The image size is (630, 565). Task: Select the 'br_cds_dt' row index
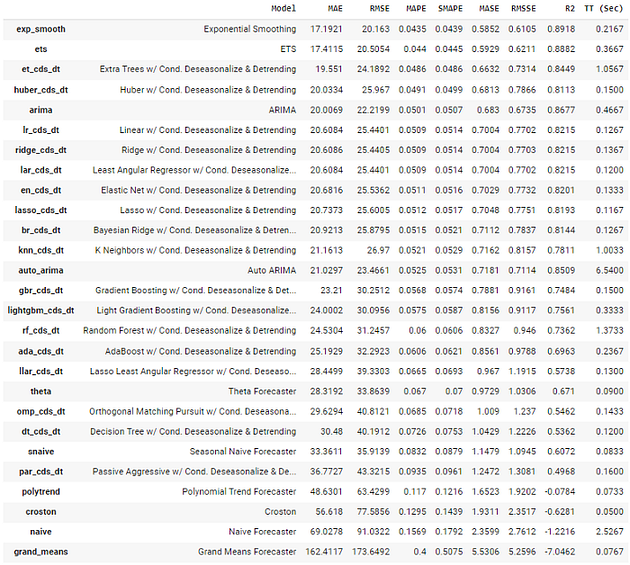coord(41,230)
